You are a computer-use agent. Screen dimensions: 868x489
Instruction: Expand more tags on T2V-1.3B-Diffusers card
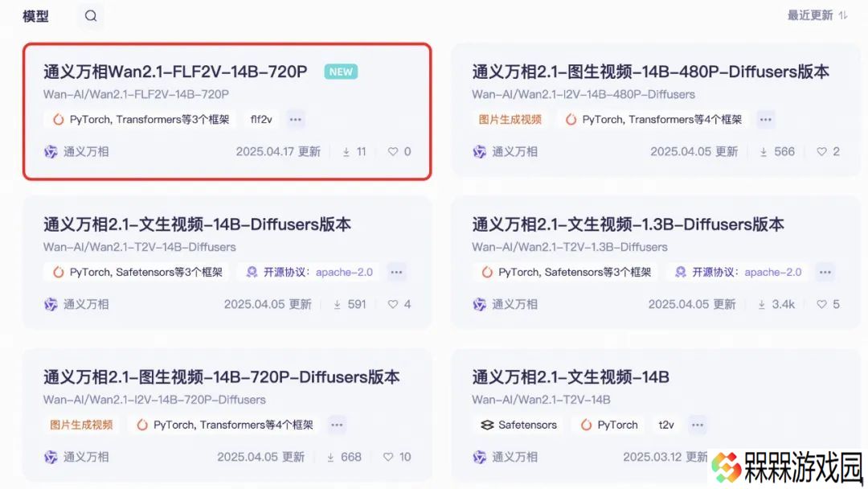click(x=825, y=272)
